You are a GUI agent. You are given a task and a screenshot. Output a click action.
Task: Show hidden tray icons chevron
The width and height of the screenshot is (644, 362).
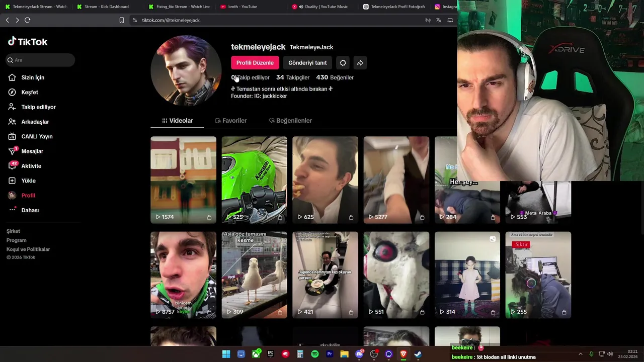tap(580, 354)
